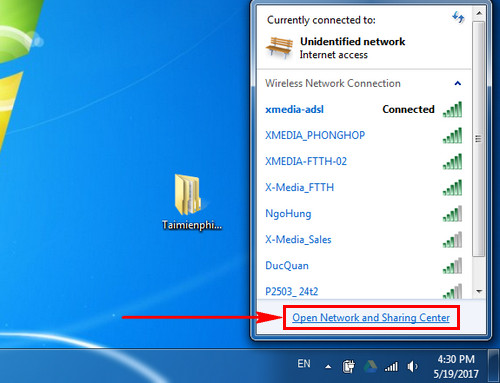Select the Taimienphi folder on desktop
The width and height of the screenshot is (500, 383).
pyautogui.click(x=192, y=202)
